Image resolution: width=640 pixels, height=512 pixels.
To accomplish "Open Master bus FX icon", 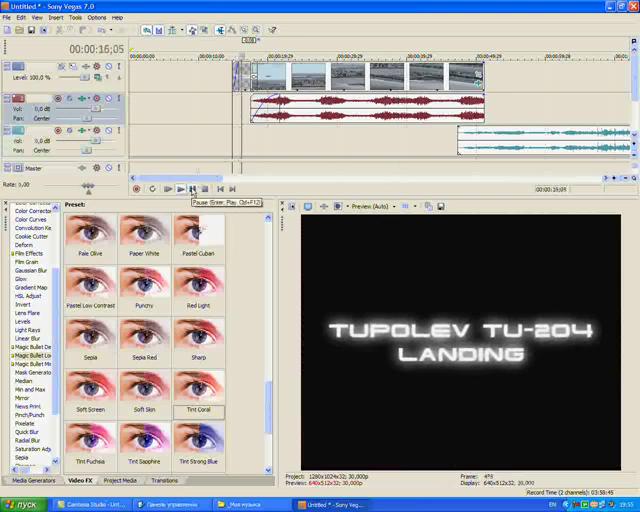I will pyautogui.click(x=97, y=168).
